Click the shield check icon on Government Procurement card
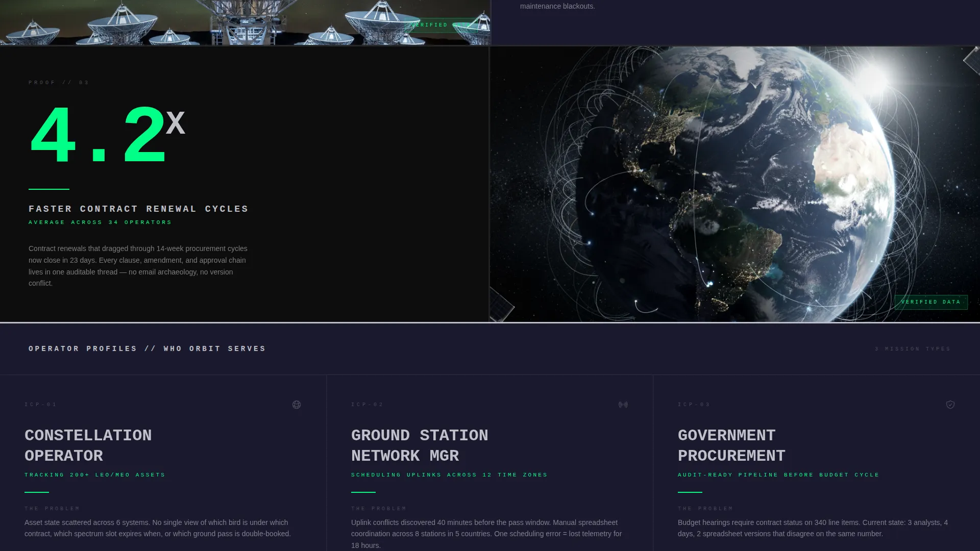Image resolution: width=980 pixels, height=551 pixels. coord(950,405)
